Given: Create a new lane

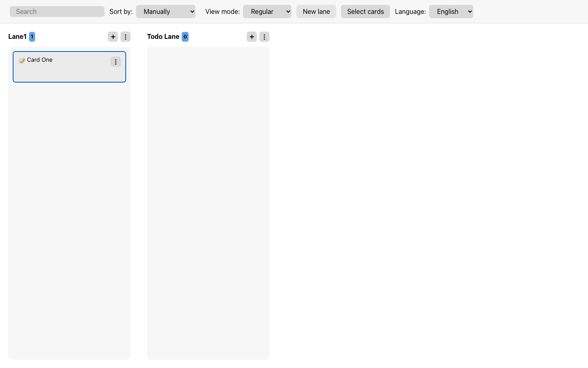Looking at the screenshot, I should (x=316, y=11).
